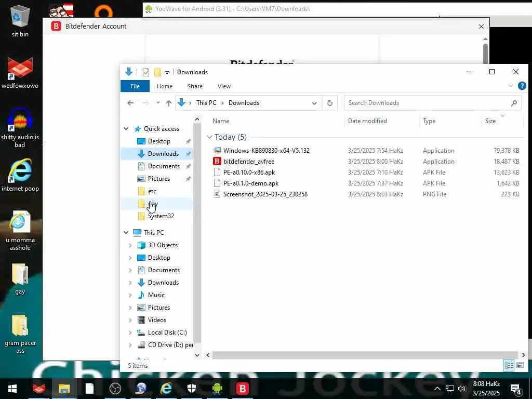This screenshot has width=532, height=399.
Task: Open the Recent locations dropdown arrow
Action: (158, 103)
